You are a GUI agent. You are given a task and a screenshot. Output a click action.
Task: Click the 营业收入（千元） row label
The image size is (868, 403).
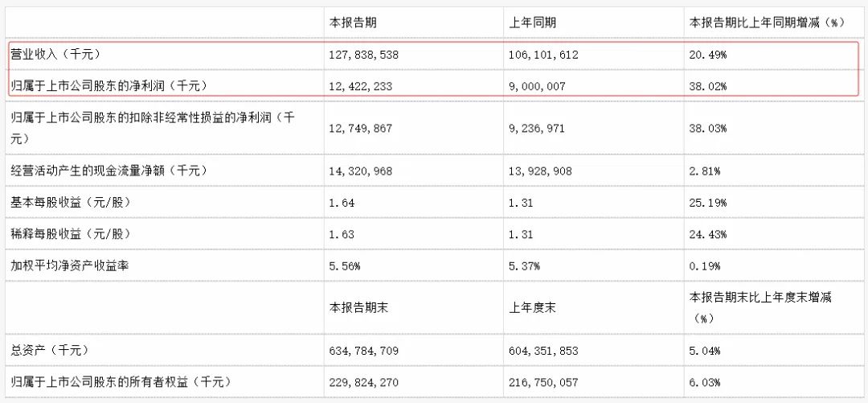pos(55,56)
